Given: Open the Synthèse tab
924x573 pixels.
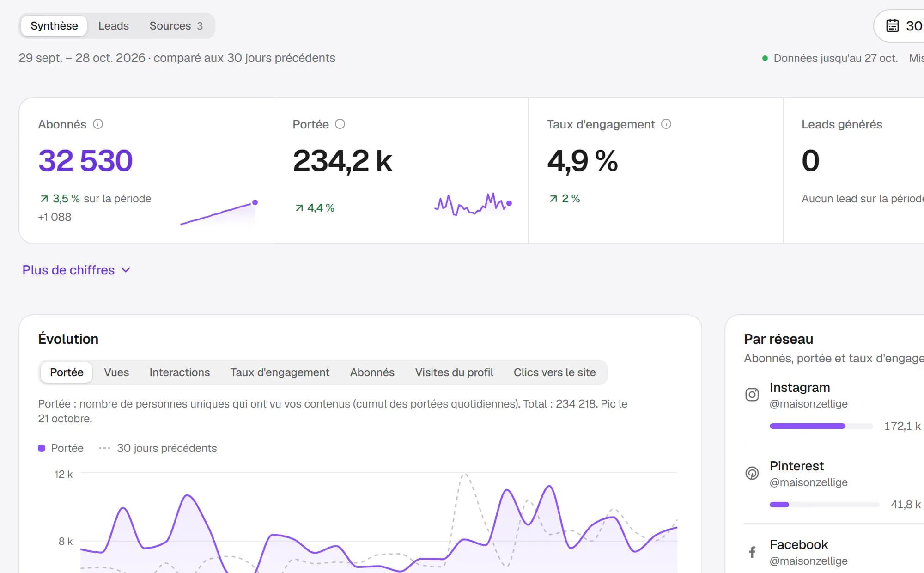Looking at the screenshot, I should point(54,26).
